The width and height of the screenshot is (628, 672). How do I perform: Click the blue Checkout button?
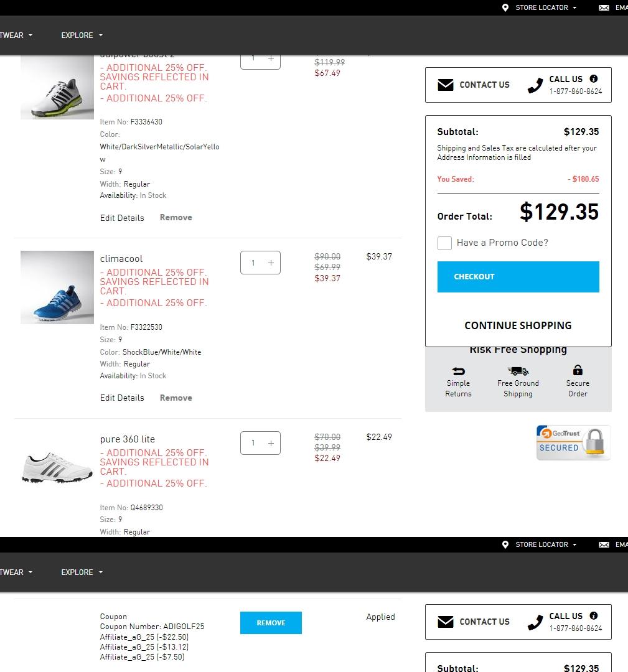tap(518, 277)
